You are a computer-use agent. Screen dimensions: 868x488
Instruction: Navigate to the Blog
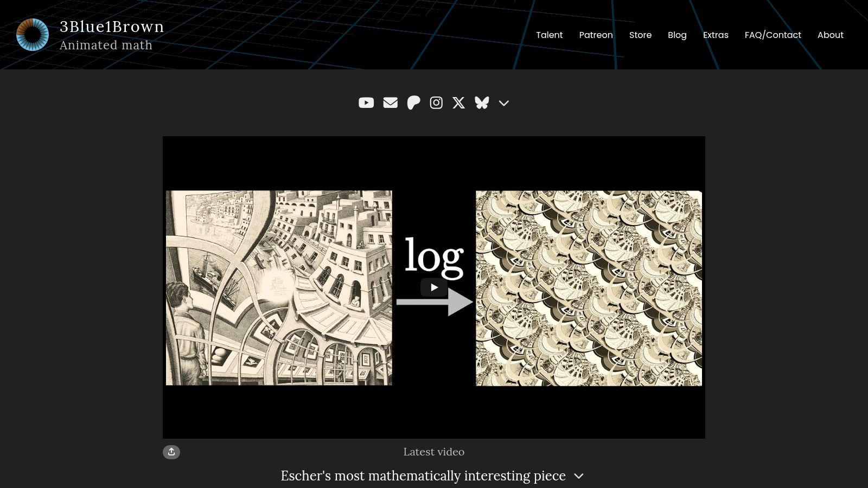[677, 35]
